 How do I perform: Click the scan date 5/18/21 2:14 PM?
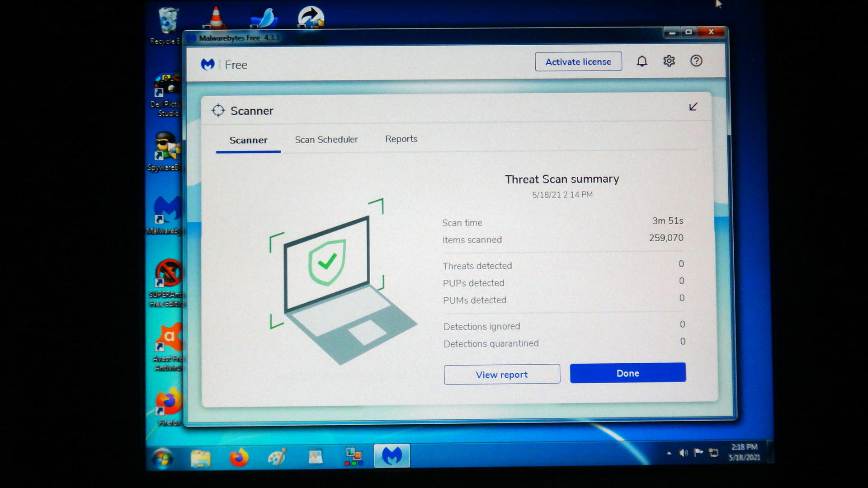(x=562, y=195)
